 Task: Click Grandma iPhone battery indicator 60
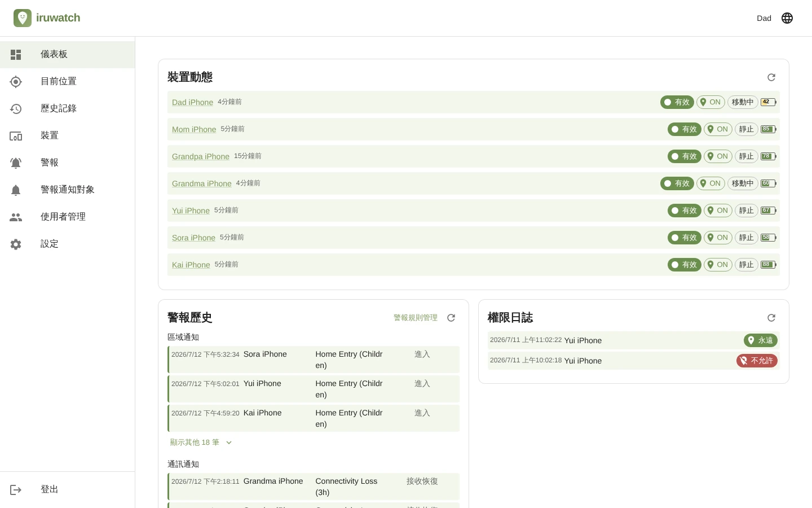[x=769, y=183]
